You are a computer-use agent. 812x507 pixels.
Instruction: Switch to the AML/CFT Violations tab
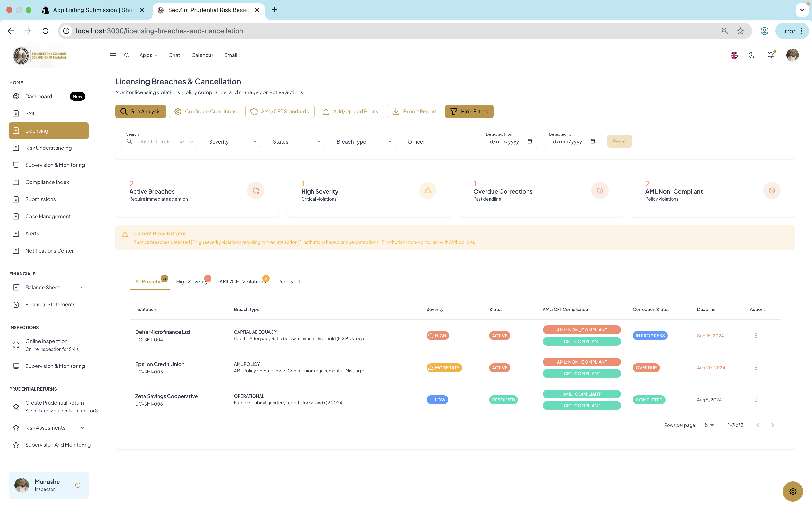pos(242,282)
